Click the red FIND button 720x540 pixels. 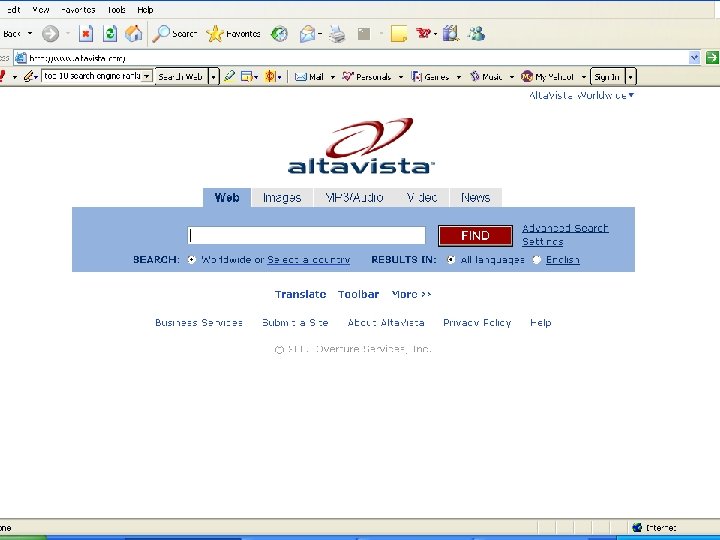[x=475, y=236]
